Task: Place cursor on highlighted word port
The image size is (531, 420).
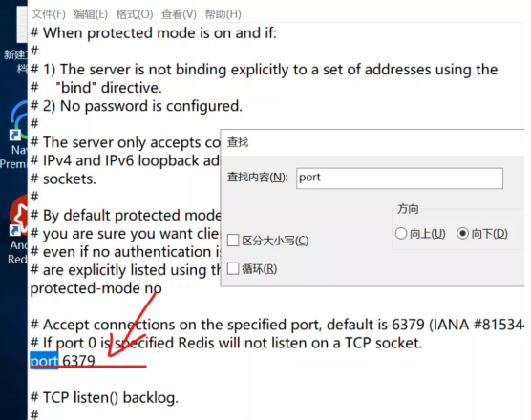Action: tap(44, 361)
